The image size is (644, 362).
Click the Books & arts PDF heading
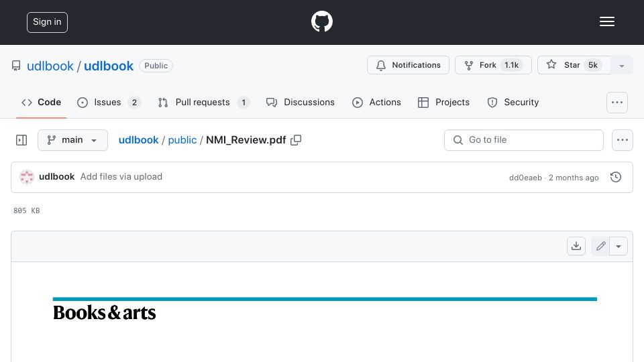[105, 313]
